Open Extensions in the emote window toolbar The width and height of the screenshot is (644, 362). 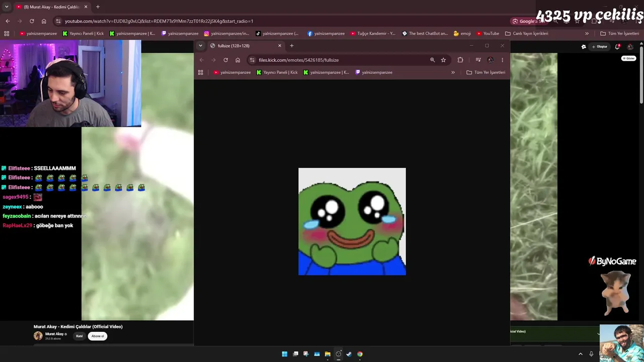(460, 60)
